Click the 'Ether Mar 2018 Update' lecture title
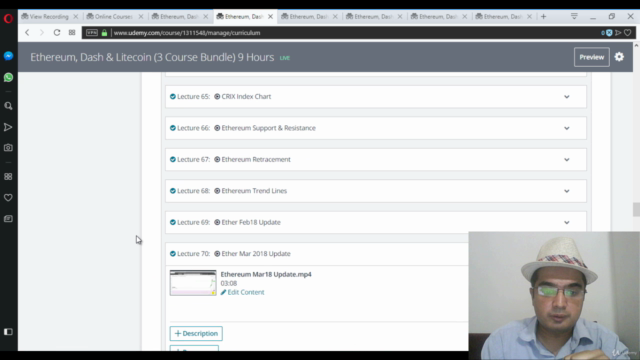640x360 pixels. pyautogui.click(x=256, y=254)
